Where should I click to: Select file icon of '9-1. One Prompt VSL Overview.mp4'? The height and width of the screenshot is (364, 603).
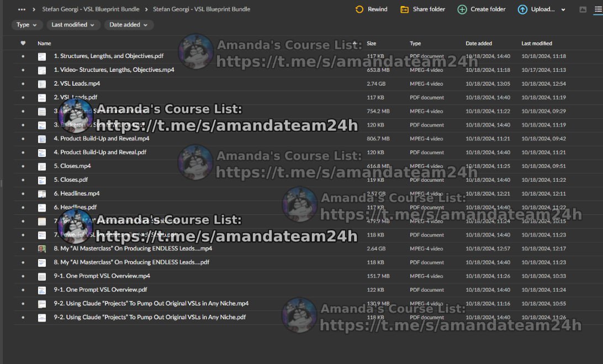tap(42, 276)
